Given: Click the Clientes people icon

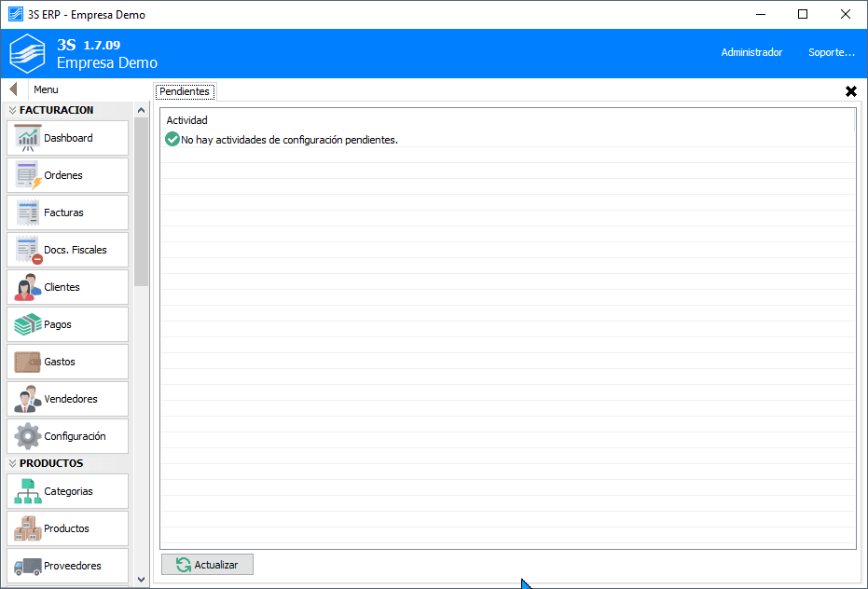Looking at the screenshot, I should coord(28,287).
